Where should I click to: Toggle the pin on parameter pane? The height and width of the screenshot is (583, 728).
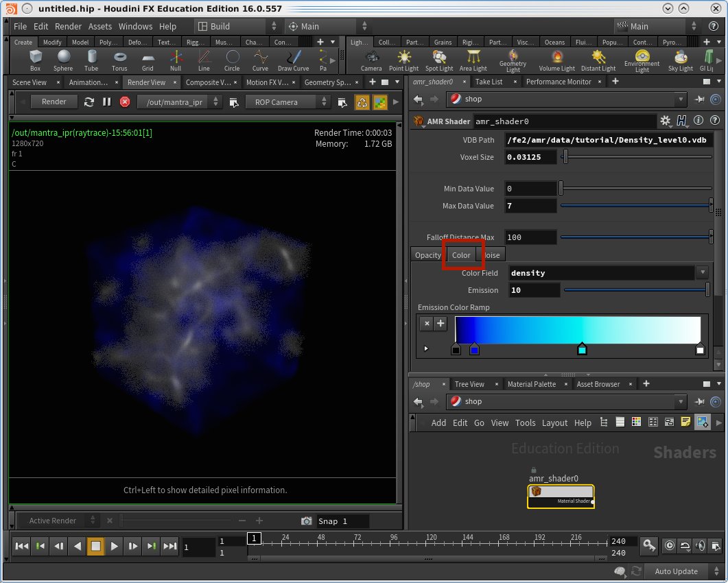tap(699, 99)
